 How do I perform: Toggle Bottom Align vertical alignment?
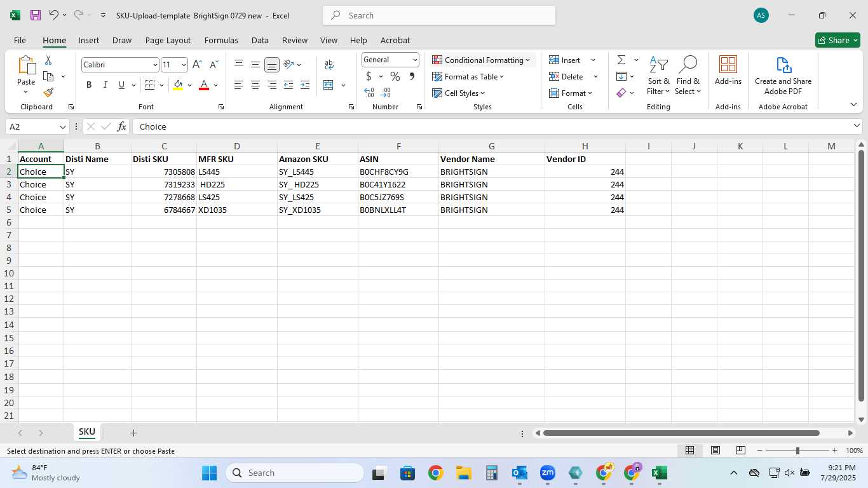tap(271, 65)
